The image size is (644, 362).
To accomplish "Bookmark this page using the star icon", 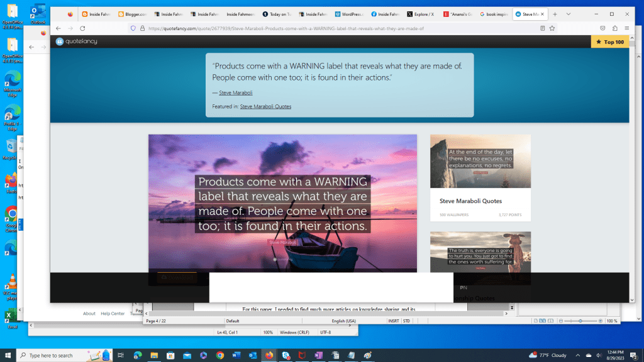I will pos(552,28).
